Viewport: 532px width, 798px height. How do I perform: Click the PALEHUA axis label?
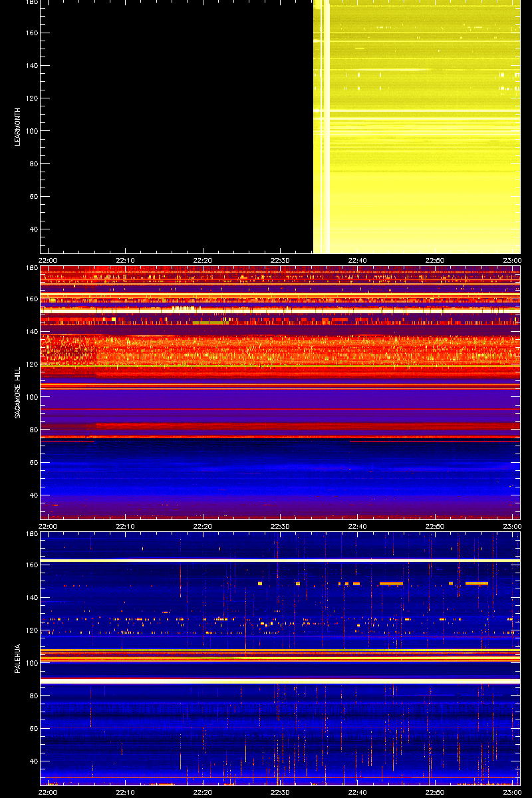tap(18, 659)
